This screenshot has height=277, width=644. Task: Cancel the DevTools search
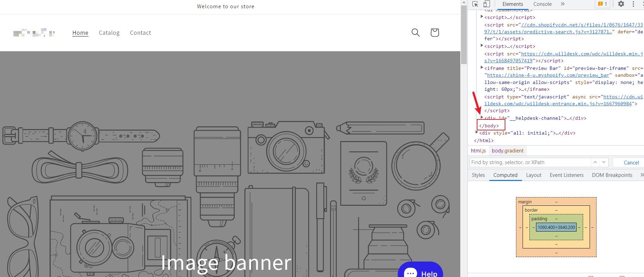631,162
